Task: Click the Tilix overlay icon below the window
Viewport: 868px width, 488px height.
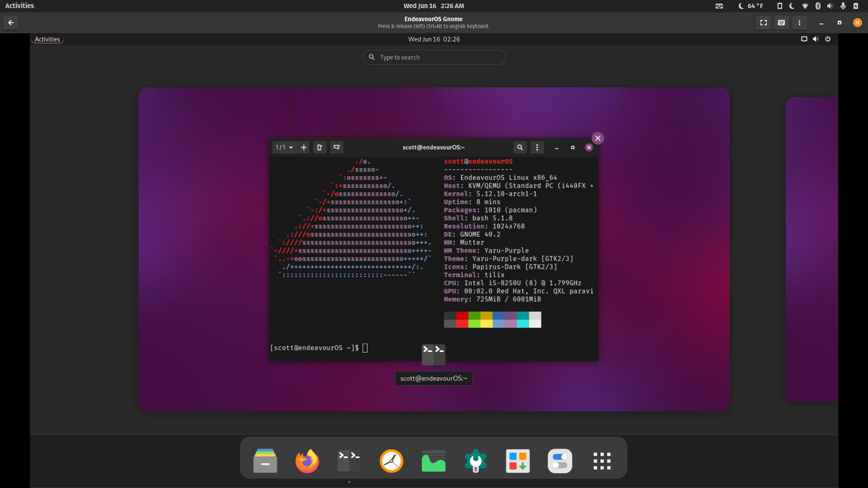Action: point(434,355)
